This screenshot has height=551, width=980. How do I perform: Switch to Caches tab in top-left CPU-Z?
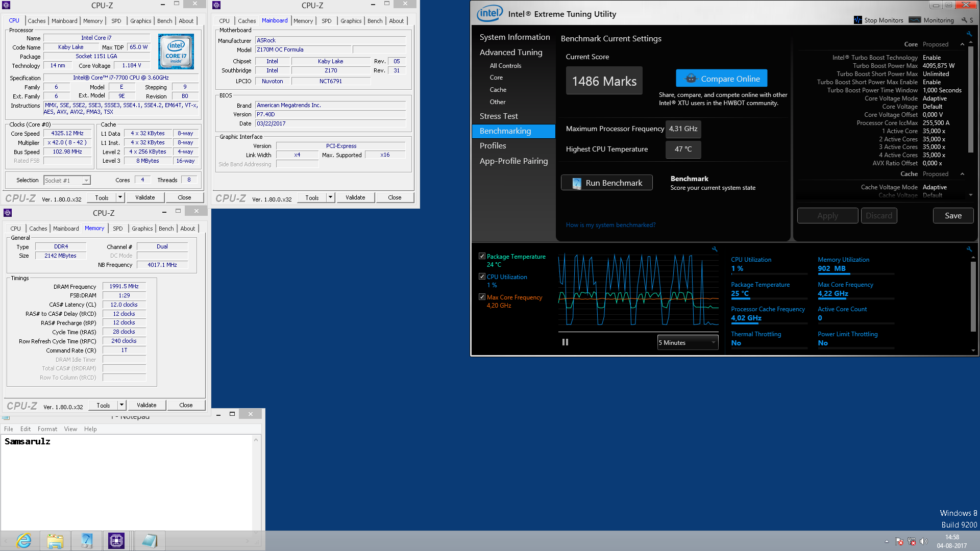tap(37, 21)
